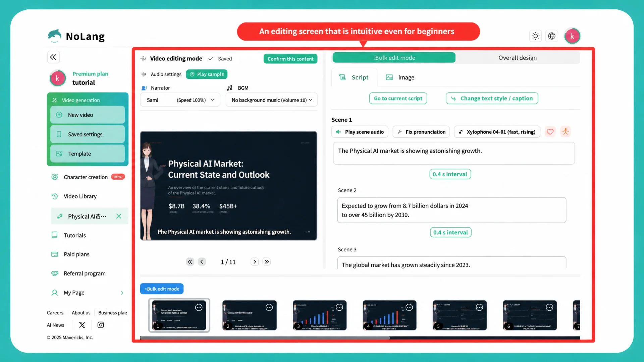
Task: Go to next slide
Action: [255, 262]
